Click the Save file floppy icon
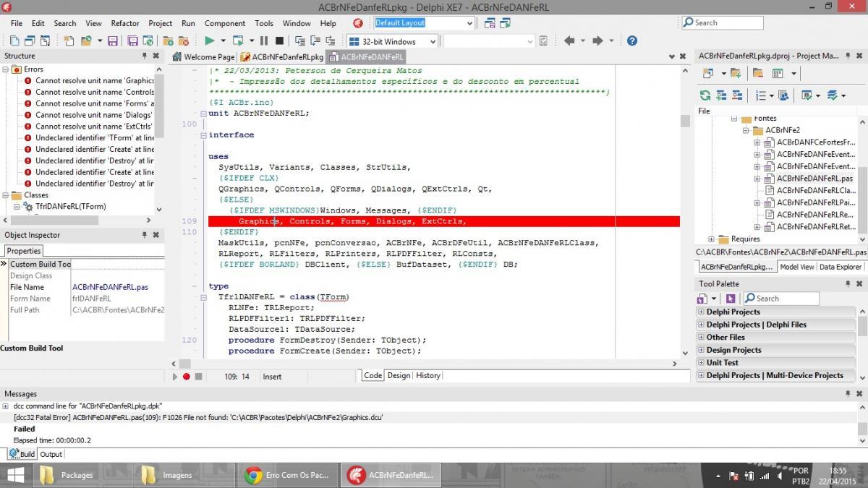The image size is (868, 488). 112,41
